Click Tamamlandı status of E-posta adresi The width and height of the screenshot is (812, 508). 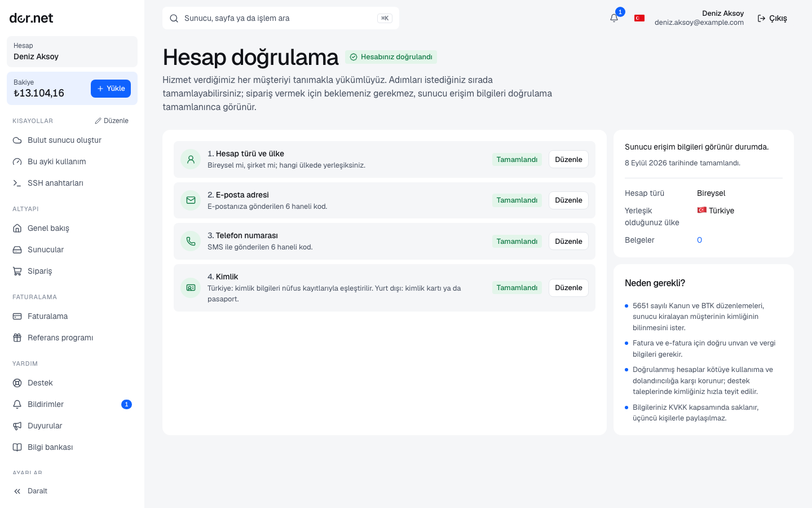coord(517,200)
